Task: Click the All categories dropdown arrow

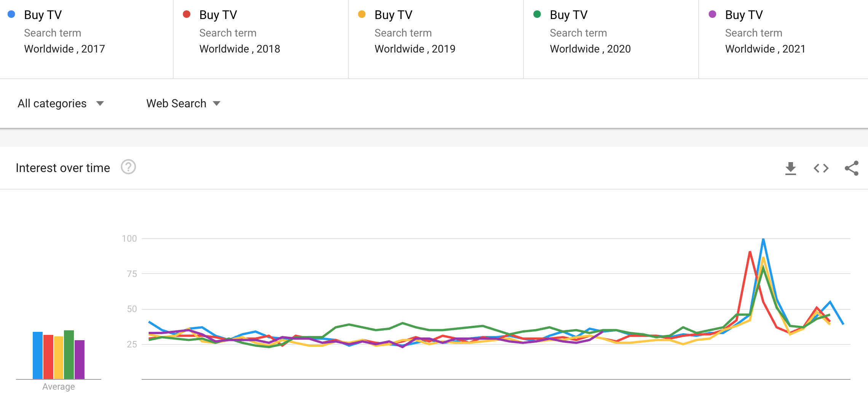Action: [100, 104]
